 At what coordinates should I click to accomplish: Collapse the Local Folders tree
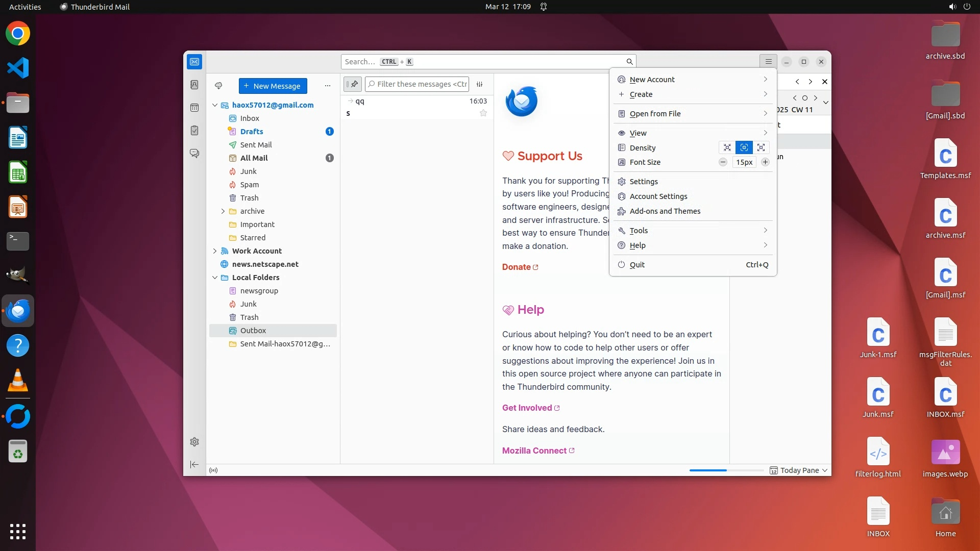(215, 278)
